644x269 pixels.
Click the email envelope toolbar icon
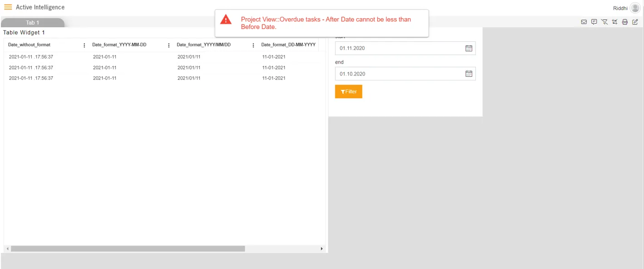pos(584,22)
